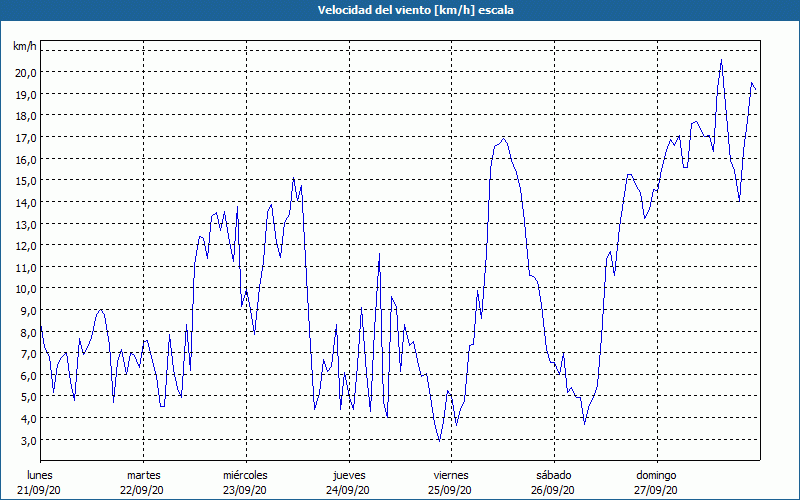Screen dimensions: 800x500
Task: Click the '4,0' y-axis value
Action: coord(28,419)
